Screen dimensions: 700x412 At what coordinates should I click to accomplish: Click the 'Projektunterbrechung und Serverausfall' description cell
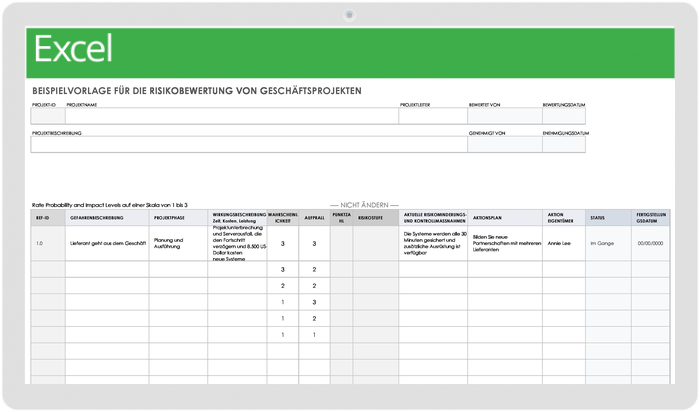pos(237,243)
